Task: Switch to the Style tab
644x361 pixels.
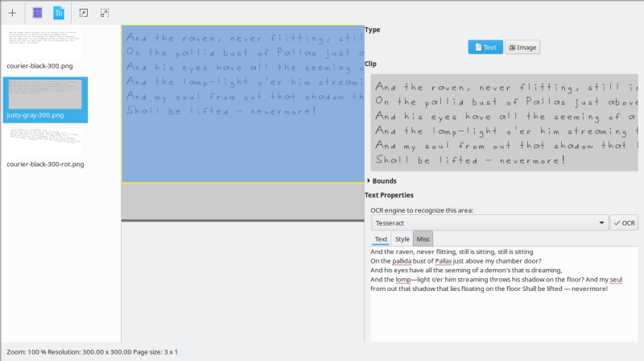Action: tap(402, 239)
